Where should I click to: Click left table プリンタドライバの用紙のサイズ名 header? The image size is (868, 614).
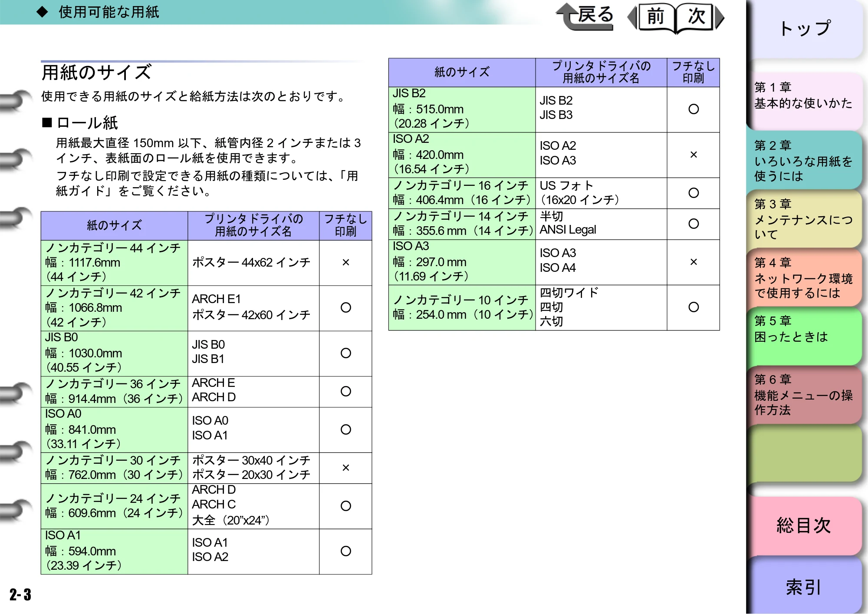coord(253,225)
